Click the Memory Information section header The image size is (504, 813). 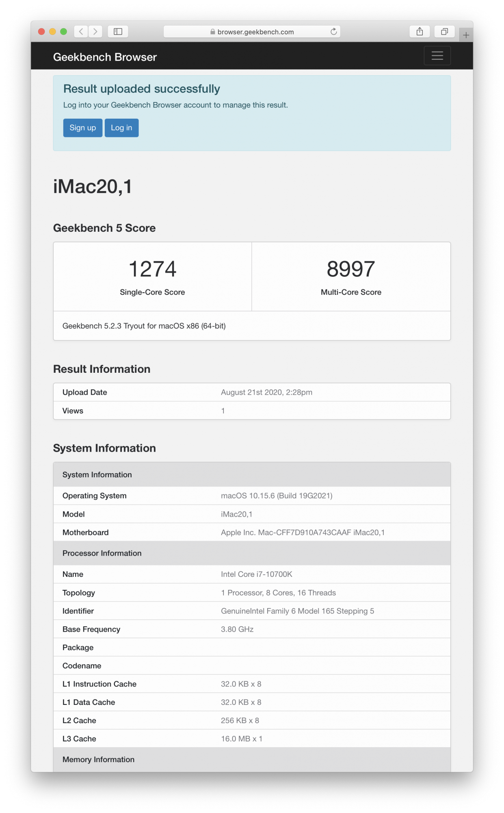pos(252,759)
